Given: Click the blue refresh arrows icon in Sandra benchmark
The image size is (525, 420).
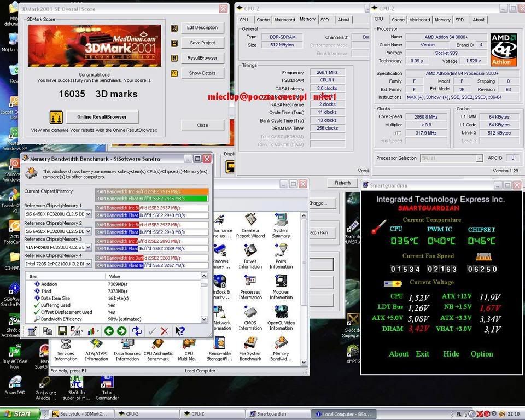Looking at the screenshot, I should (137, 331).
